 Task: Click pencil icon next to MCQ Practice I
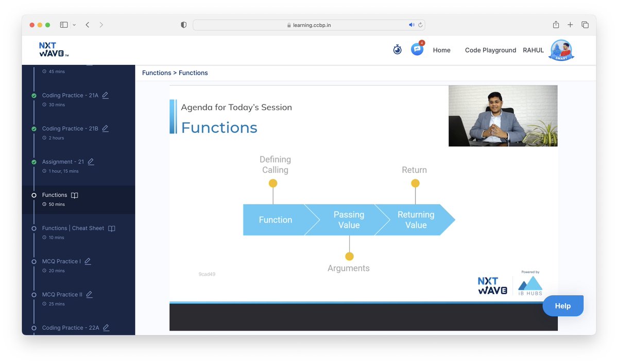point(88,261)
